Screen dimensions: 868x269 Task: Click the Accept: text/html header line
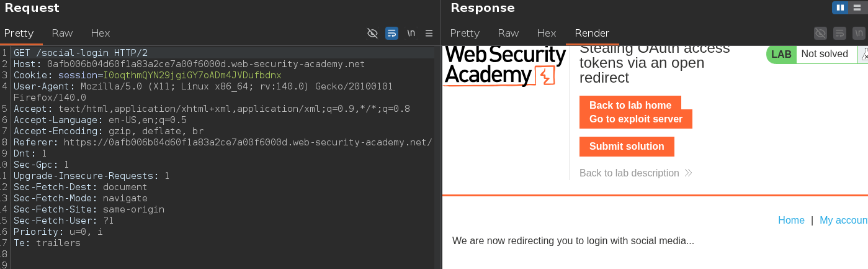click(x=212, y=109)
